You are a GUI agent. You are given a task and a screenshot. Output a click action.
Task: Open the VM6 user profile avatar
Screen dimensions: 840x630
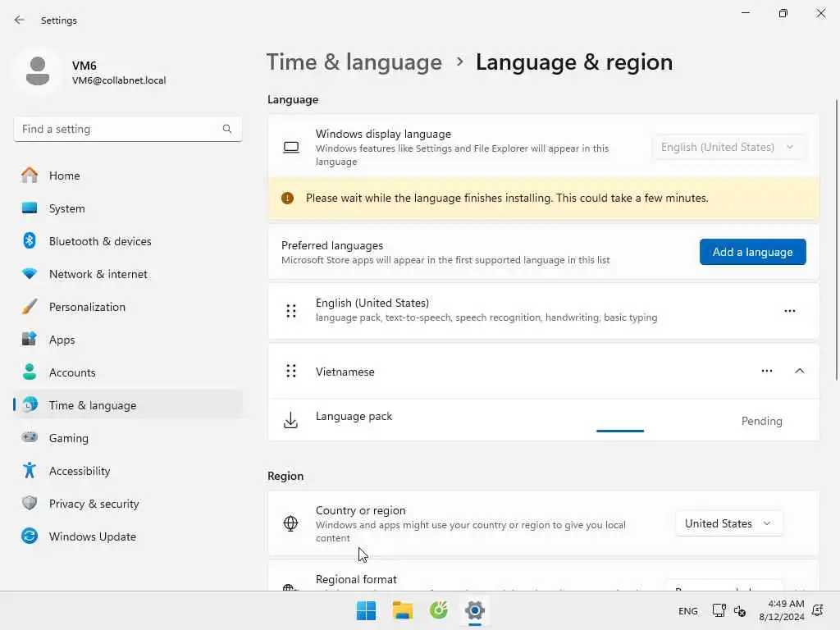(38, 71)
